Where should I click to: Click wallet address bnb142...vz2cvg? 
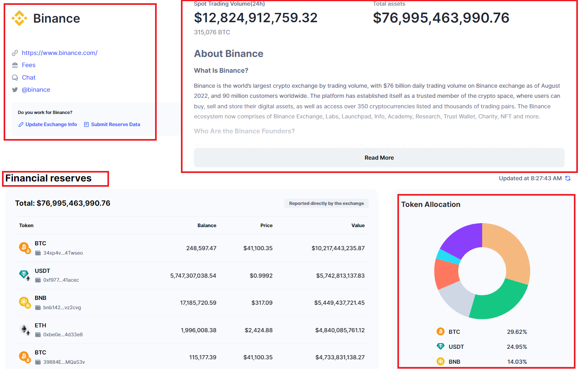point(62,308)
